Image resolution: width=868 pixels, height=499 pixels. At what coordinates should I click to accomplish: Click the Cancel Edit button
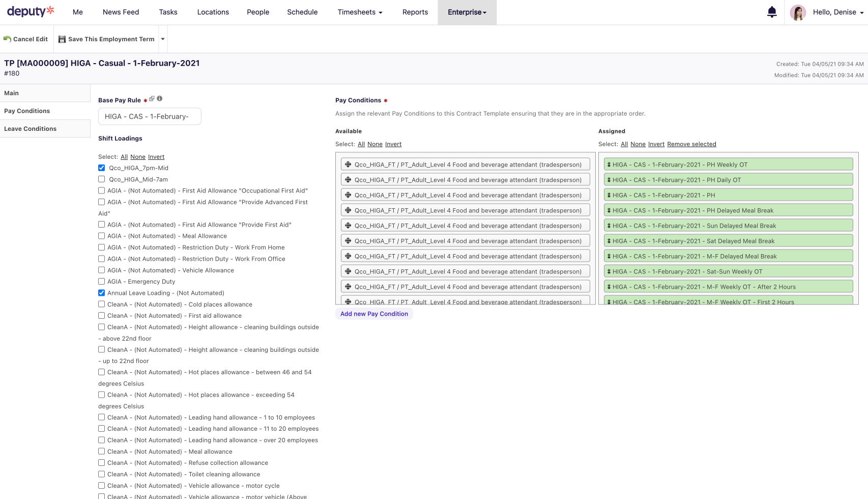tap(26, 39)
